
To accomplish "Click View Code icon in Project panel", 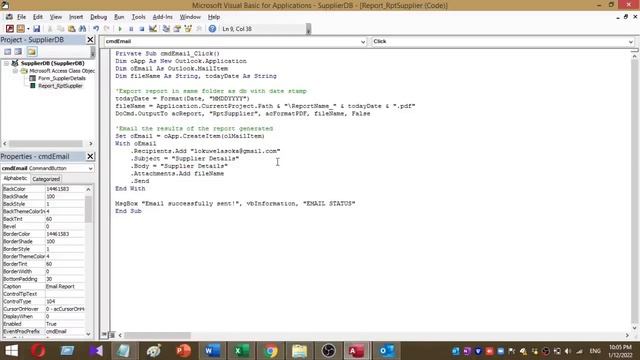I will 7,51.
